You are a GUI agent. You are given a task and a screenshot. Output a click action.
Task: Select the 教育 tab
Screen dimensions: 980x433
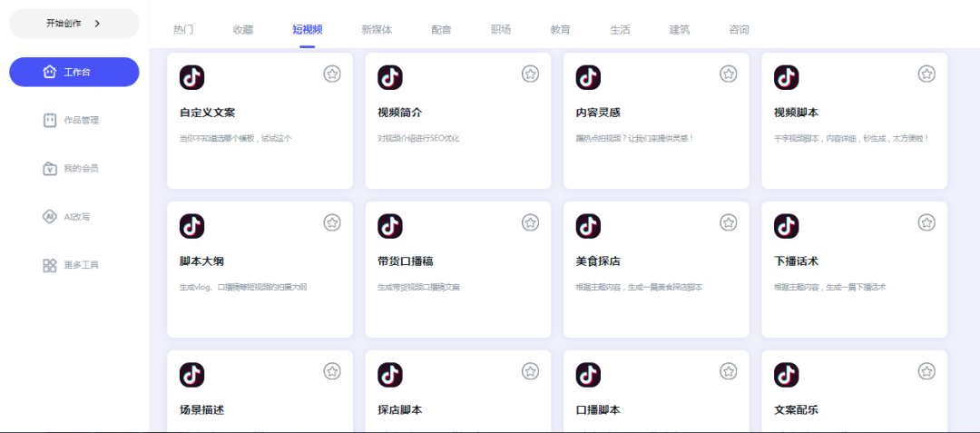pos(561,29)
